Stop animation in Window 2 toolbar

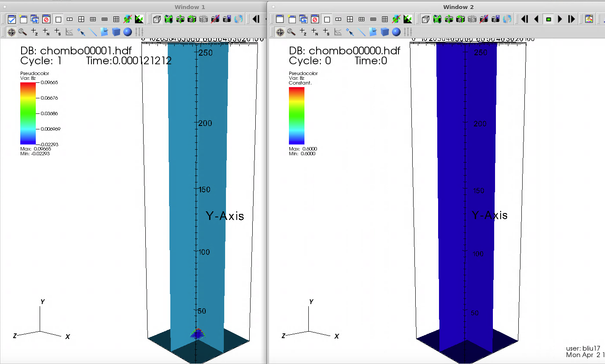point(548,19)
